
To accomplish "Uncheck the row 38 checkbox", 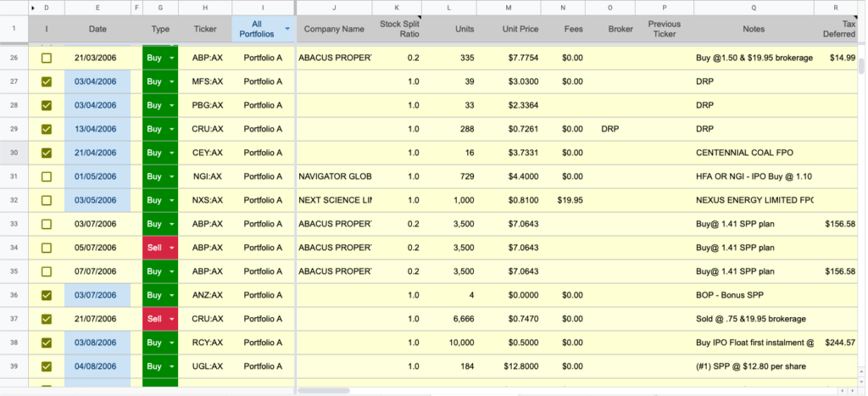I will [x=47, y=343].
